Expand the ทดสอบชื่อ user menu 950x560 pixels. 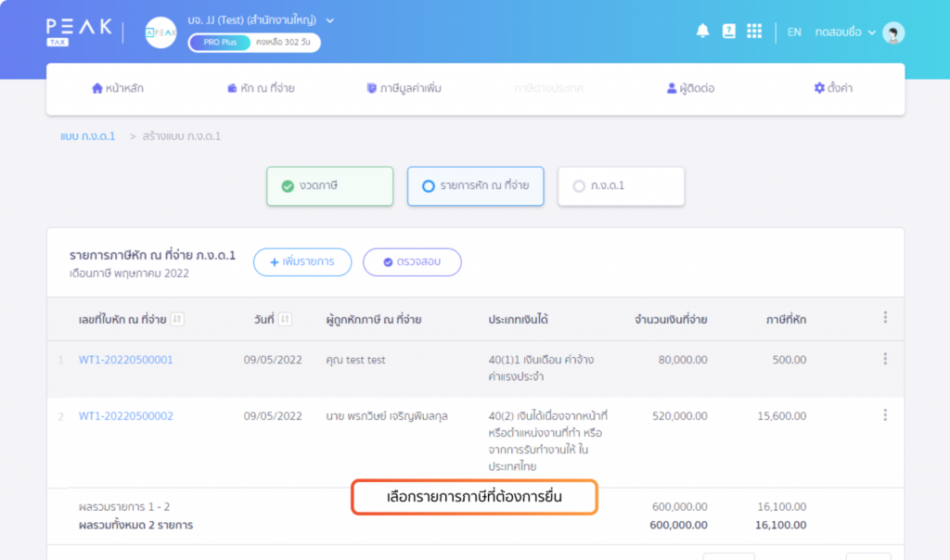(844, 32)
